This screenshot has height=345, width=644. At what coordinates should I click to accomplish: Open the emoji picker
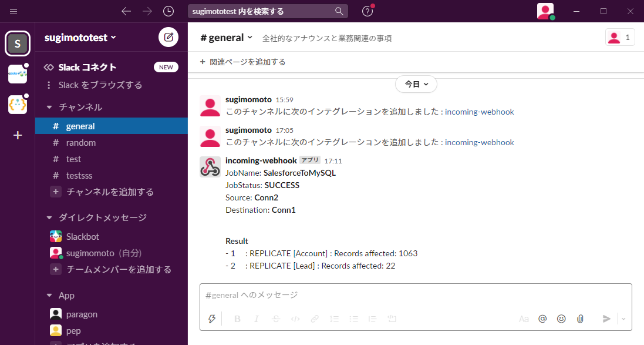561,319
